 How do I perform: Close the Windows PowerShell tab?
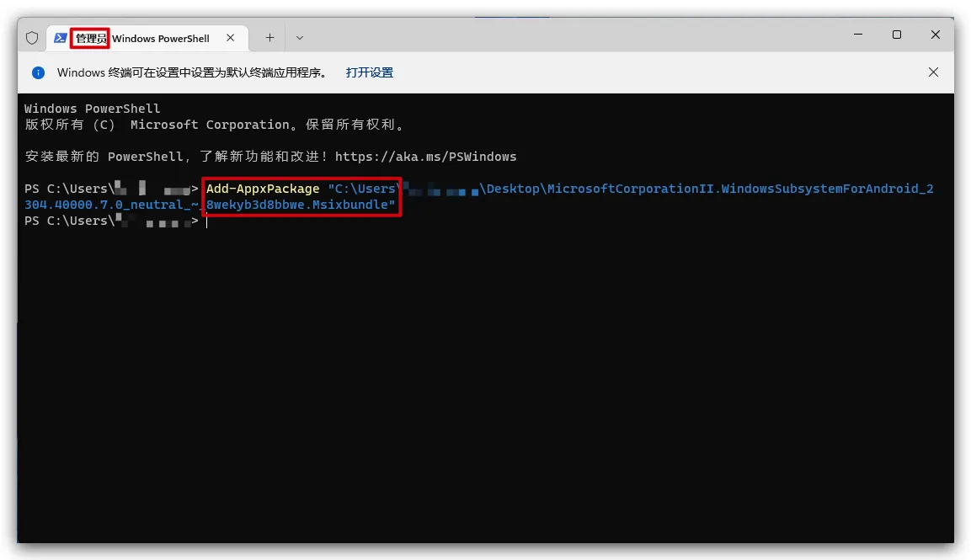[x=231, y=38]
